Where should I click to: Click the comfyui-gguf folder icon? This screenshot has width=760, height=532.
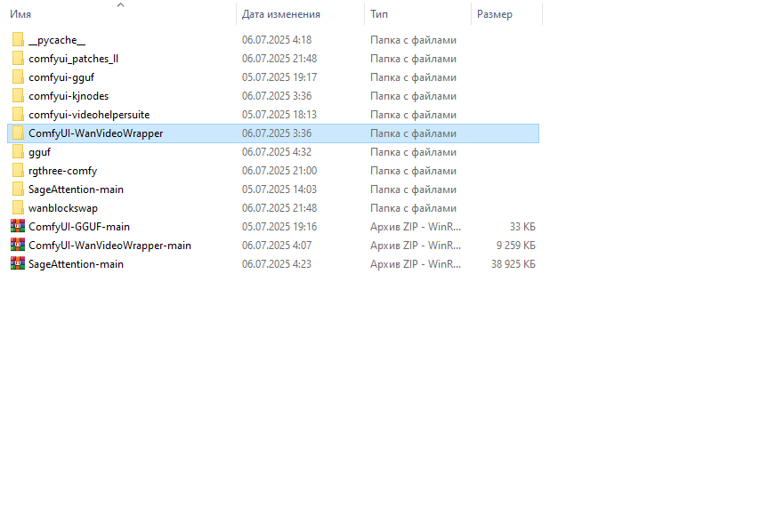pyautogui.click(x=18, y=77)
